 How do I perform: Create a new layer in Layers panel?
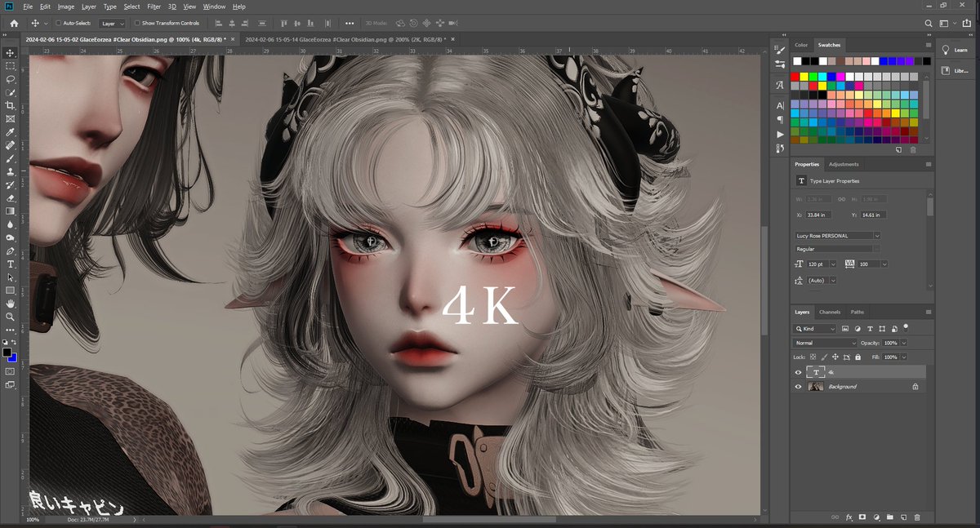[903, 517]
